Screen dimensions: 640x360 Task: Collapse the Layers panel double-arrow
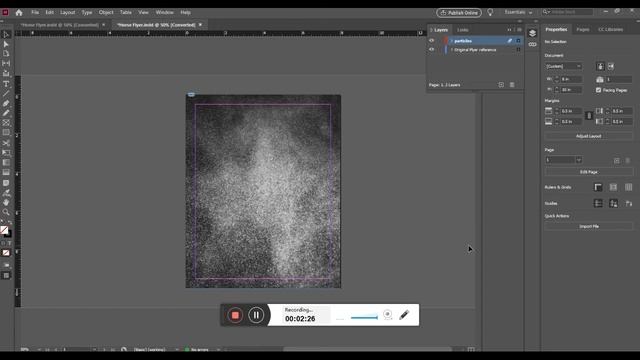509,30
